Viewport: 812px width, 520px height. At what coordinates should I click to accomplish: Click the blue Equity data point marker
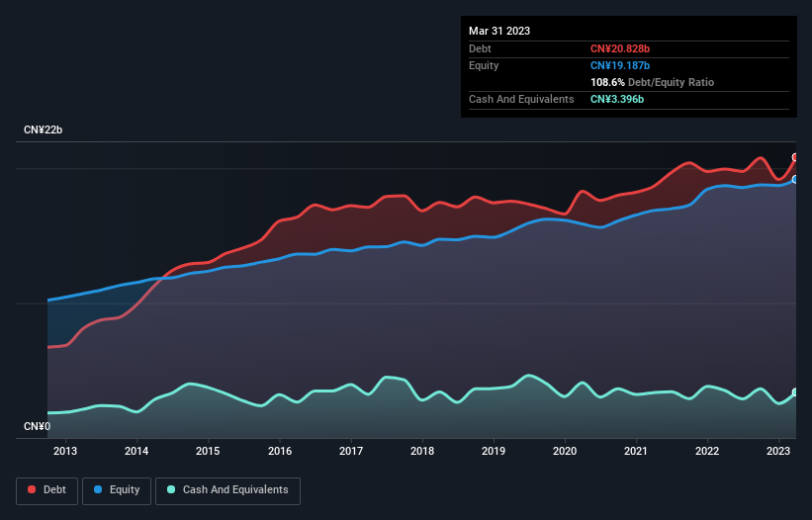(795, 179)
